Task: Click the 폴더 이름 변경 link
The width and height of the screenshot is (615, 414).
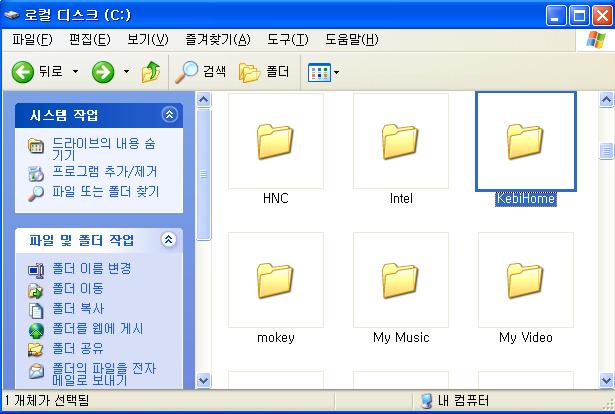Action: click(x=91, y=269)
